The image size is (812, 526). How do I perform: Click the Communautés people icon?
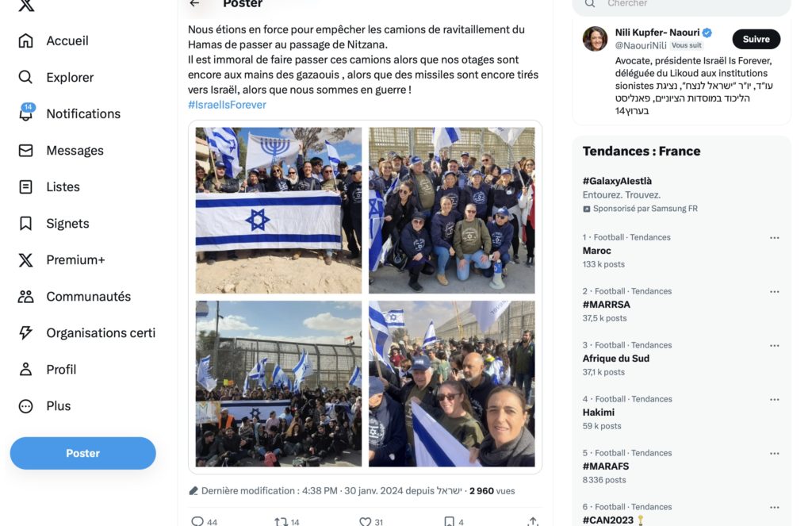point(25,297)
